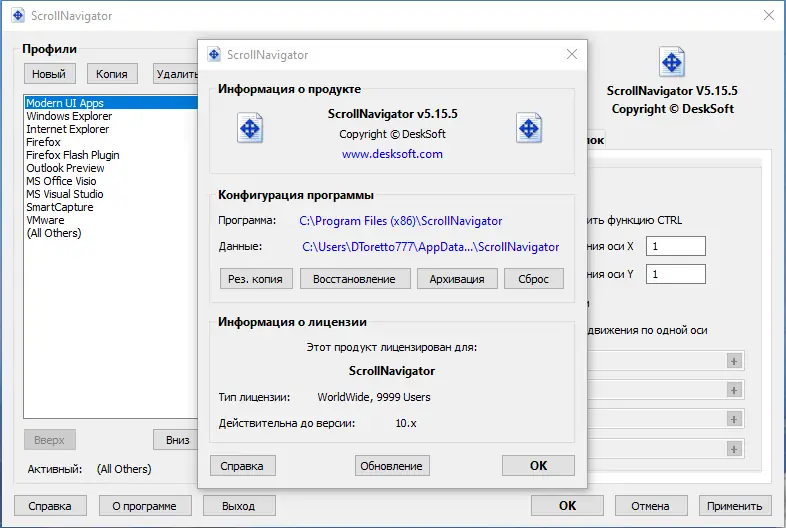The image size is (786, 528).
Task: Click the Обновление button
Action: point(391,466)
